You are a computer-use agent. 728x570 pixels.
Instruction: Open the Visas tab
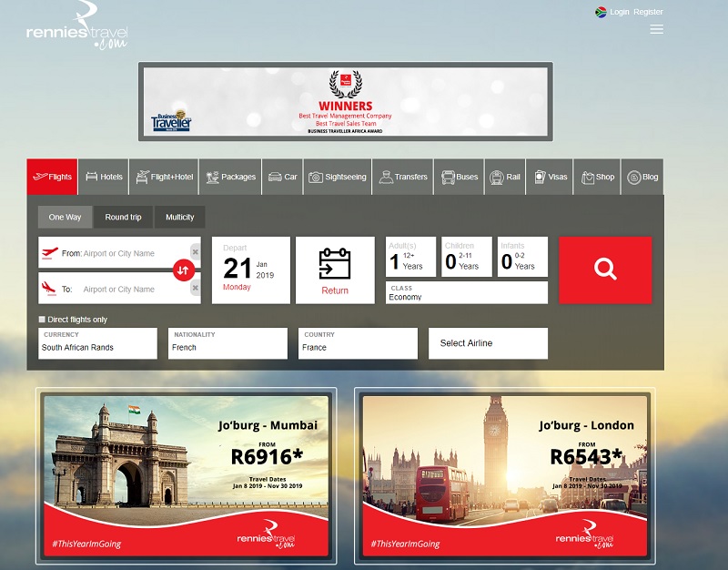551,177
